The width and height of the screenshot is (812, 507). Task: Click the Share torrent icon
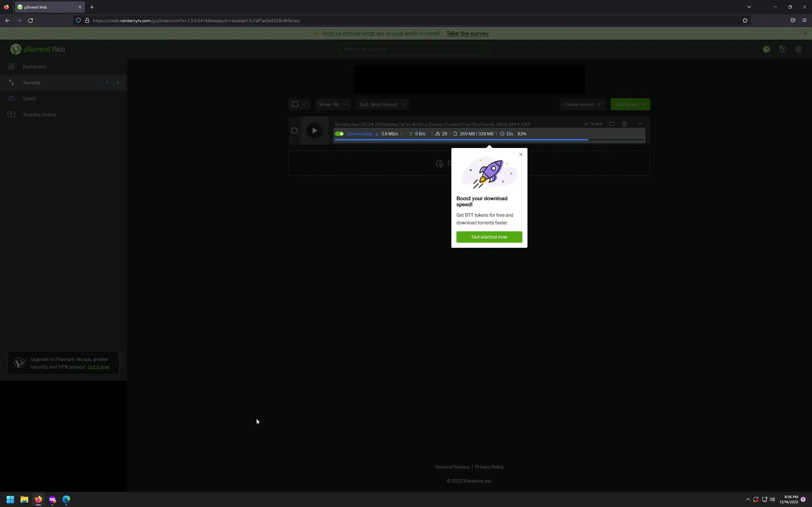click(593, 124)
